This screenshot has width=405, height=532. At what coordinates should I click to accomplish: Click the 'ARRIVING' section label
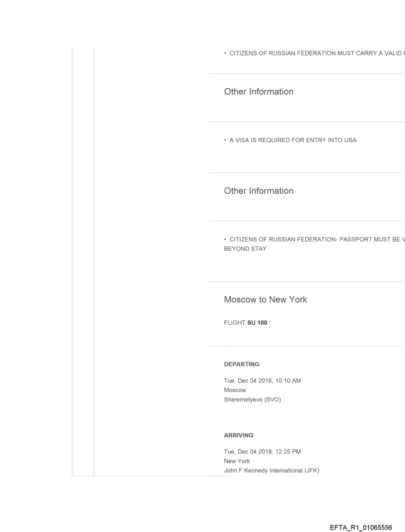coord(239,435)
